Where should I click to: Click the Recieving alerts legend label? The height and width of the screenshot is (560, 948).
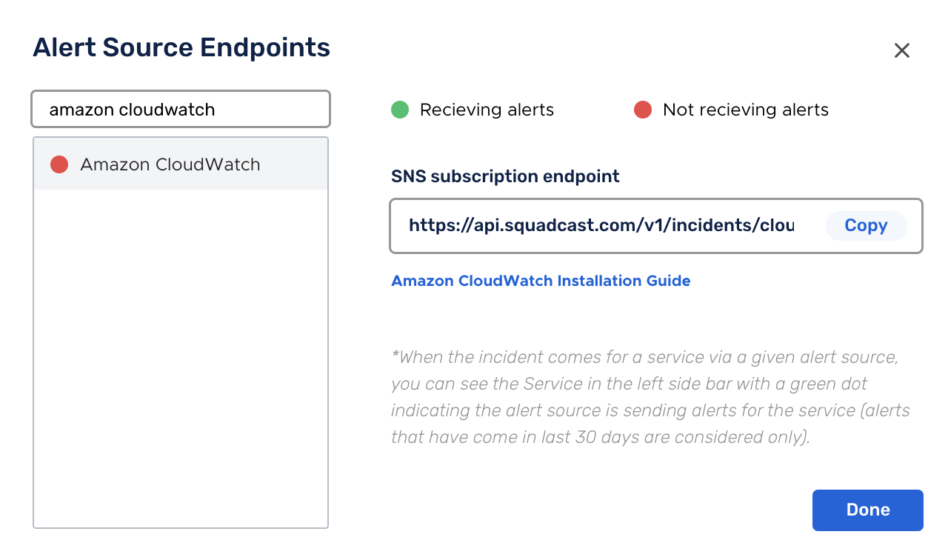point(487,110)
